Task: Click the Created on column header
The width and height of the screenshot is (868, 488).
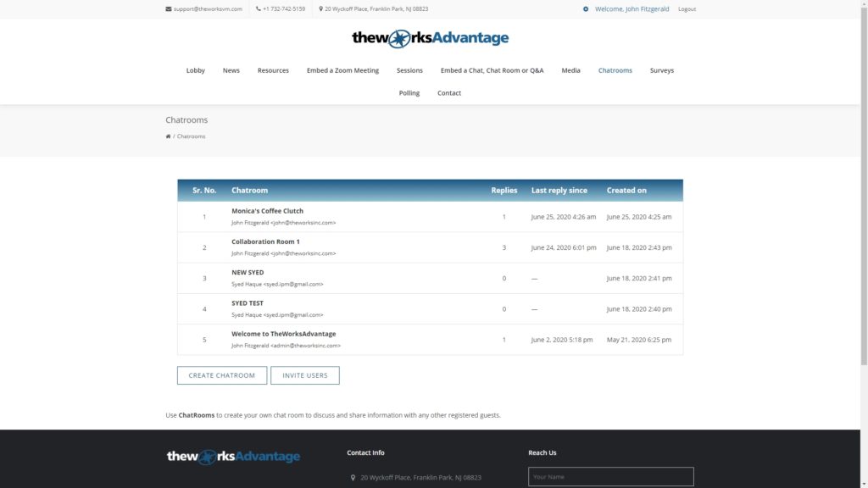Action: pos(626,191)
